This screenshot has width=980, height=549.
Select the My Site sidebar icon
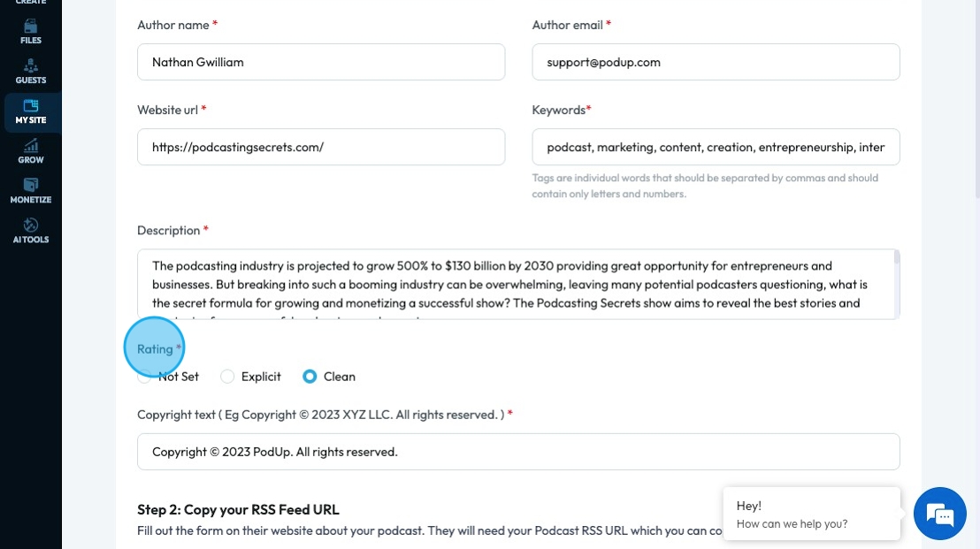(31, 106)
